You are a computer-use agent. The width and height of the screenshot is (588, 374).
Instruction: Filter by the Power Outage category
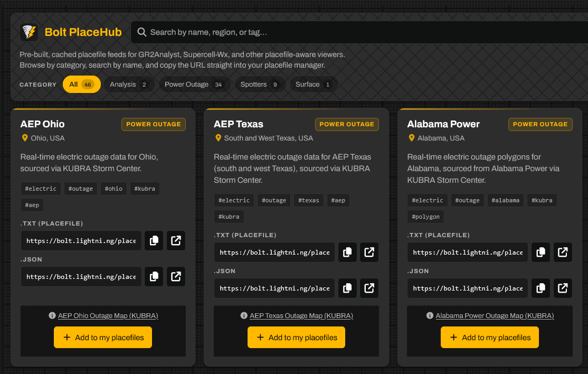[x=194, y=85]
